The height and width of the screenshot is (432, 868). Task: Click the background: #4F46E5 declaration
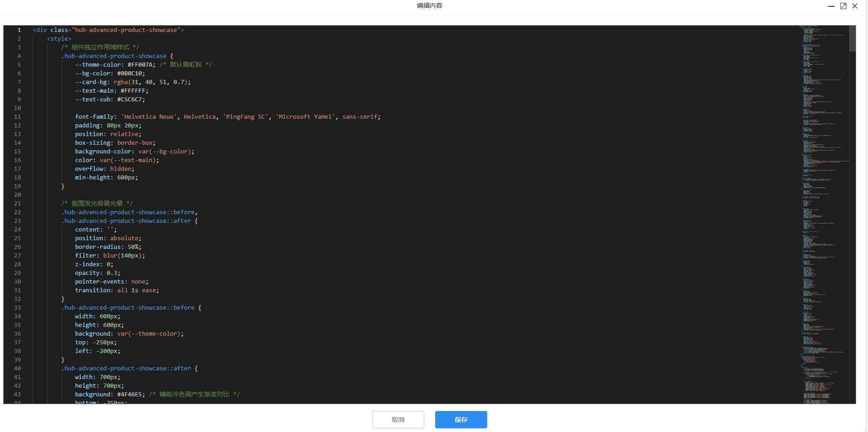[110, 395]
